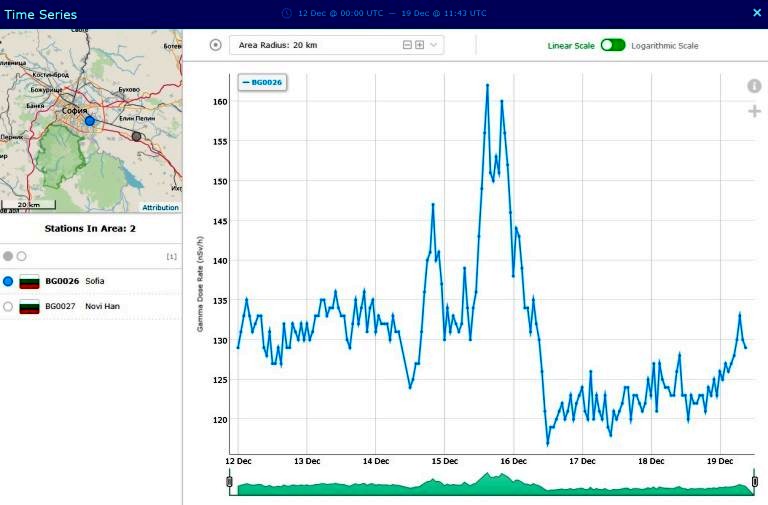The image size is (768, 505).
Task: Open the map Attribution link
Action: click(x=160, y=208)
